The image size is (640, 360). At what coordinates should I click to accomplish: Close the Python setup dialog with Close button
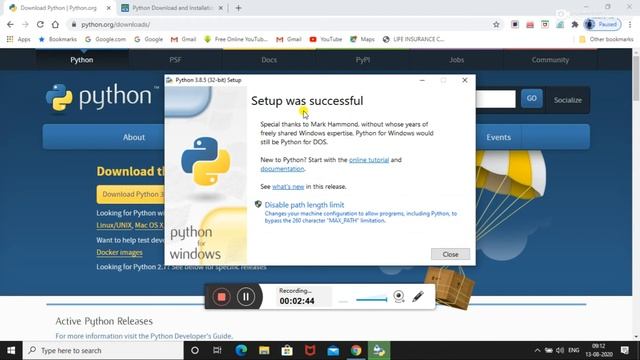tap(450, 254)
